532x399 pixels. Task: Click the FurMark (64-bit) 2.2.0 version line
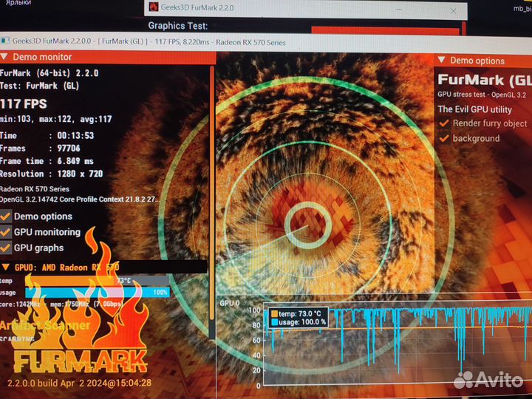point(49,73)
